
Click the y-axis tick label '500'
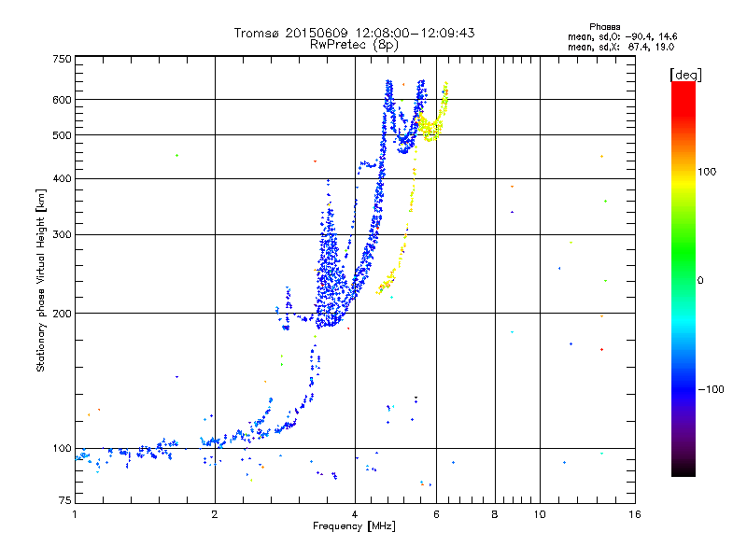tap(62, 135)
